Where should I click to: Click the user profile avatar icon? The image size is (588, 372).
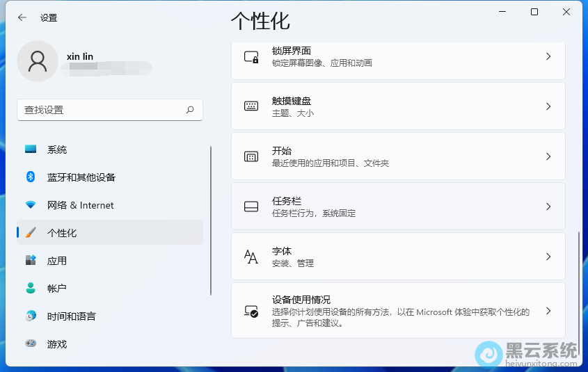38,61
